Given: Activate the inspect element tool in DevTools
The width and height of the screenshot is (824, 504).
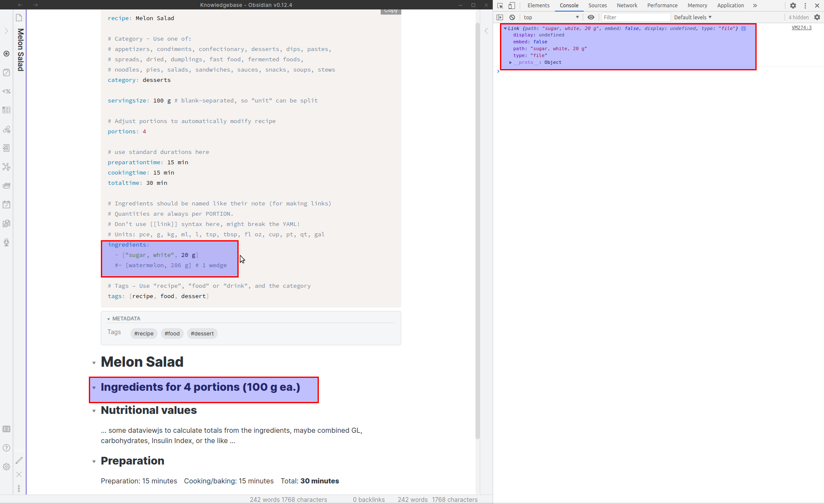Looking at the screenshot, I should pos(500,6).
